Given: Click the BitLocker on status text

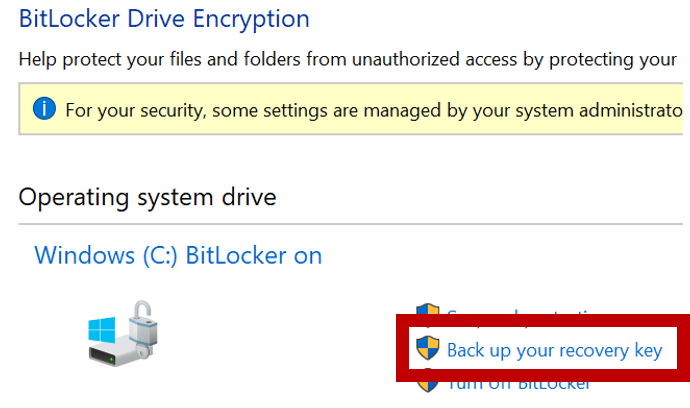Looking at the screenshot, I should click(254, 255).
